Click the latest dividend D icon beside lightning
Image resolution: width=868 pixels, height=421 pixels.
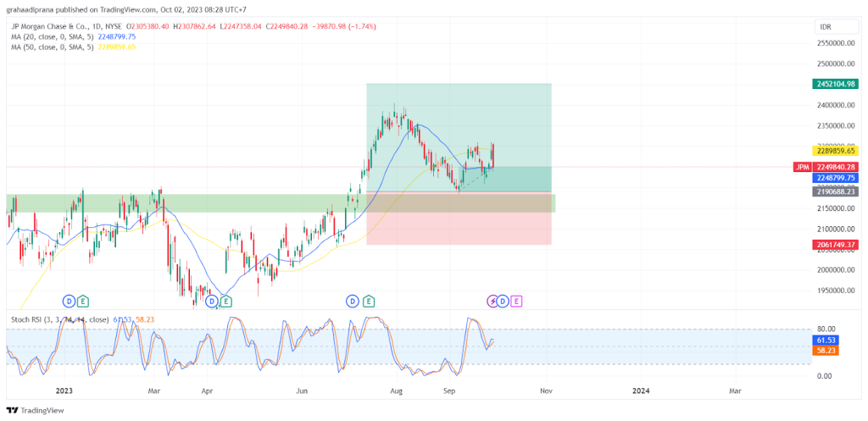[x=503, y=301]
